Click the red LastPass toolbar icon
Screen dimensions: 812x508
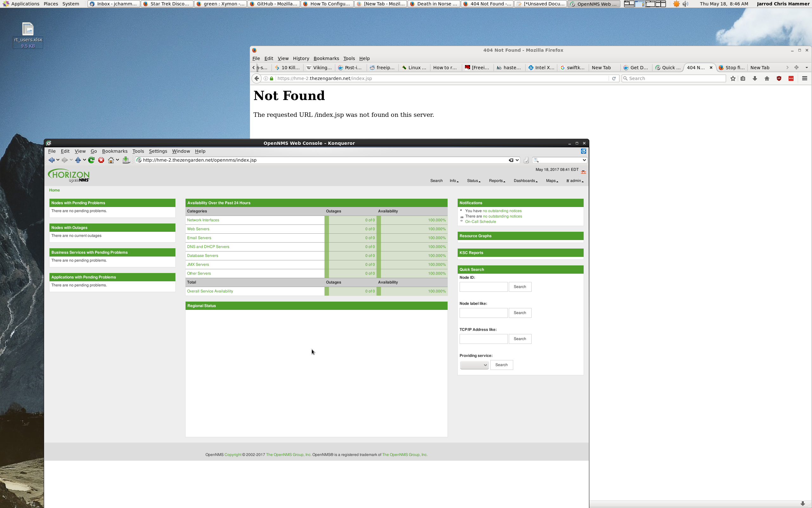[x=791, y=78]
